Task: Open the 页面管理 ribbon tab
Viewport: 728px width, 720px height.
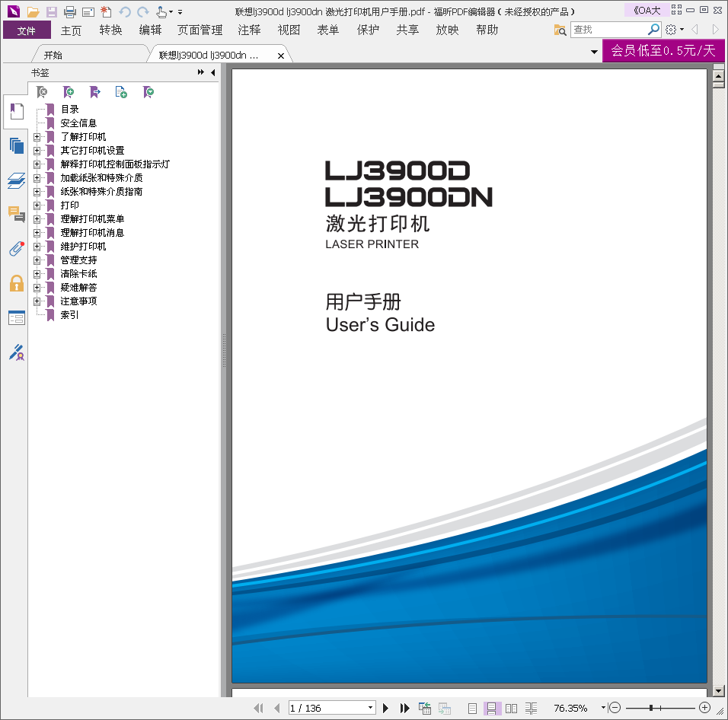Action: (200, 30)
